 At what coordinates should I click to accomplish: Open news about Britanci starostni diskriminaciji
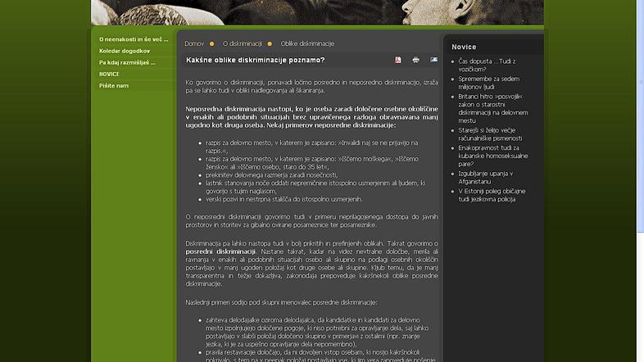click(493, 108)
